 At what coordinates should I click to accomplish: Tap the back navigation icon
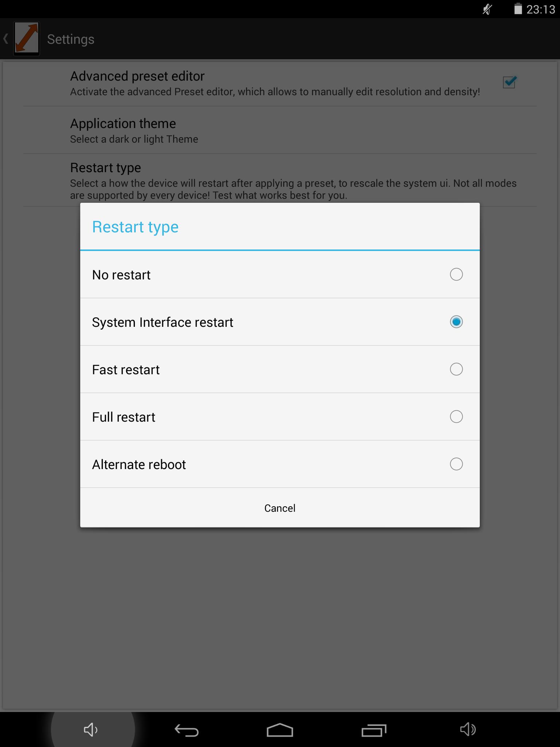click(186, 730)
